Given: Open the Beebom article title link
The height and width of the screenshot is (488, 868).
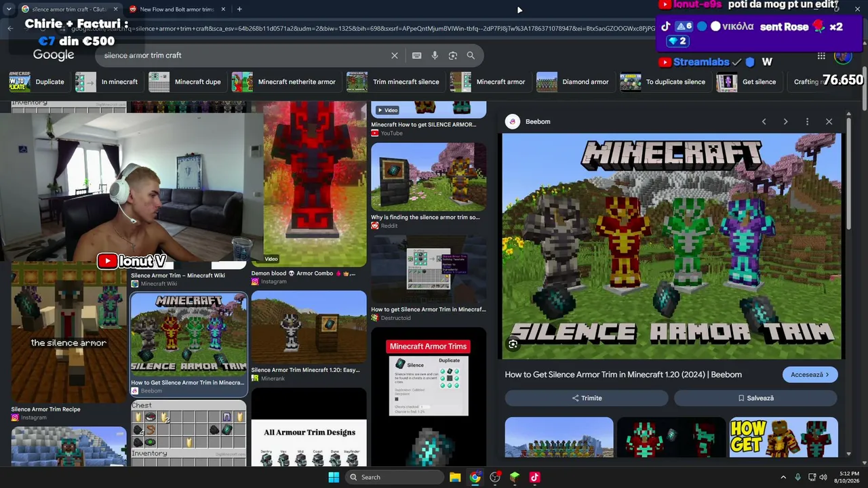Looking at the screenshot, I should [623, 375].
